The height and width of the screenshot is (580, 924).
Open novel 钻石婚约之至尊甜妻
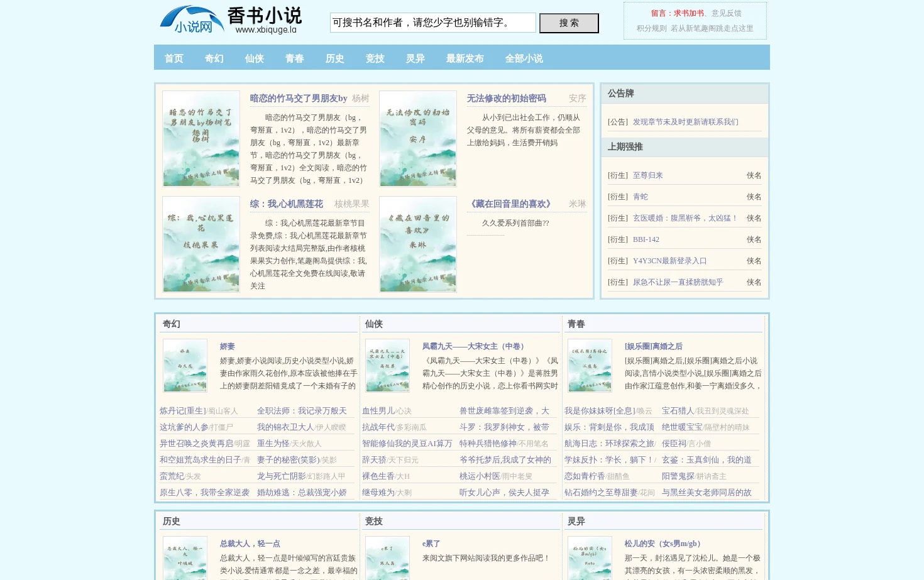coord(601,493)
